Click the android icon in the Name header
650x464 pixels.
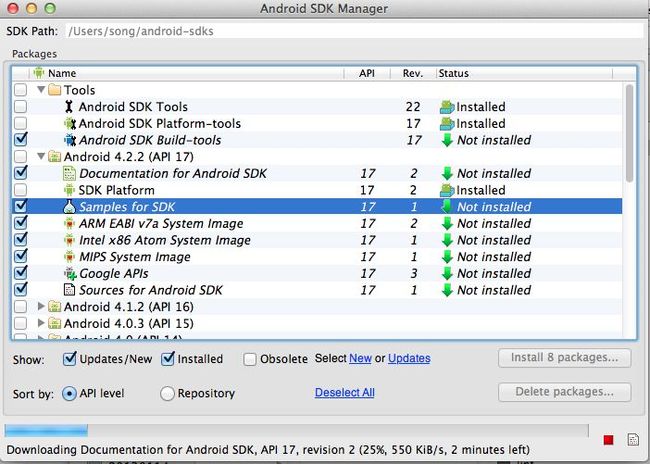(39, 73)
